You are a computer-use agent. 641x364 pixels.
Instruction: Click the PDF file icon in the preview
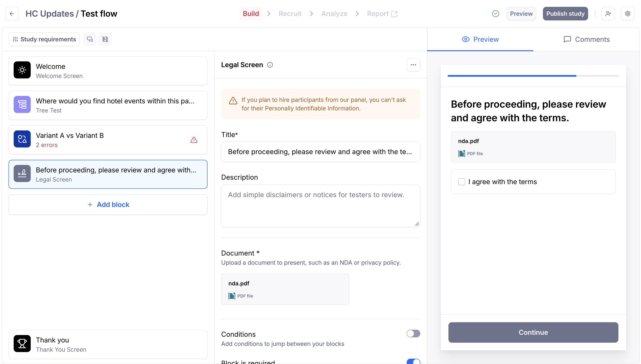click(461, 153)
